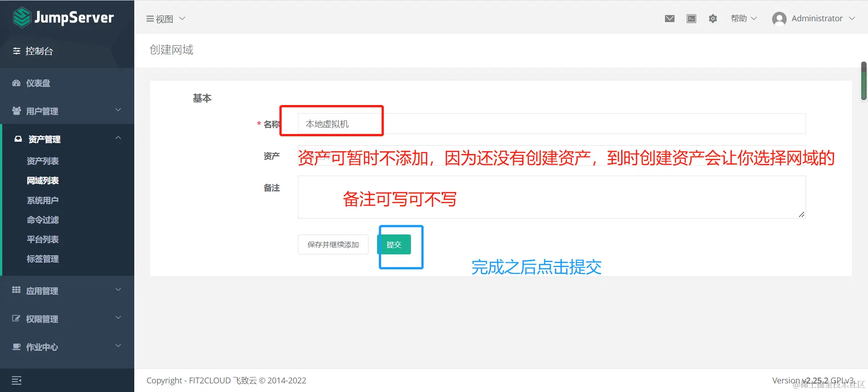This screenshot has width=868, height=392.
Task: Open the 视图 dropdown
Action: coord(166,19)
